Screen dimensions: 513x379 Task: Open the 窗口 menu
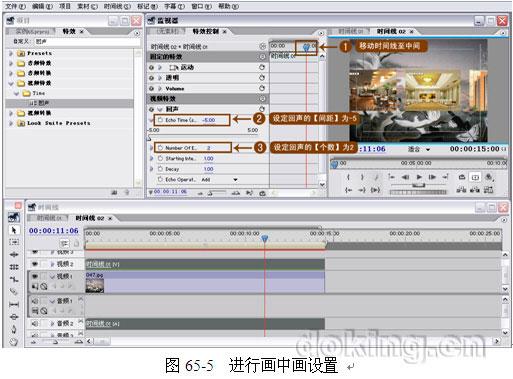pos(201,6)
